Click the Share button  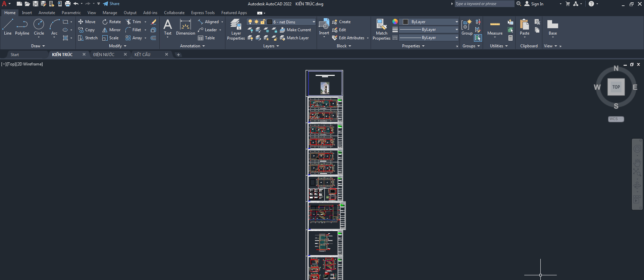(111, 4)
